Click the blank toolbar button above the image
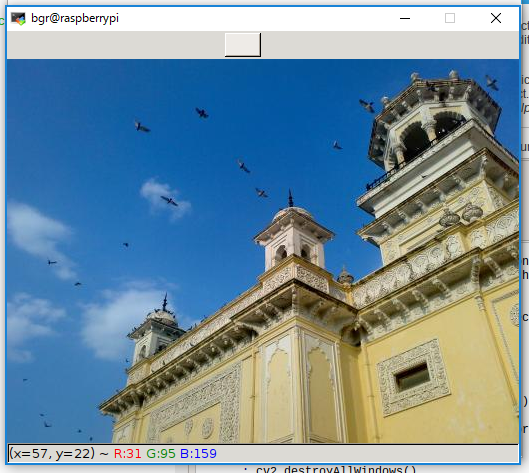Image resolution: width=529 pixels, height=473 pixels. tap(243, 45)
